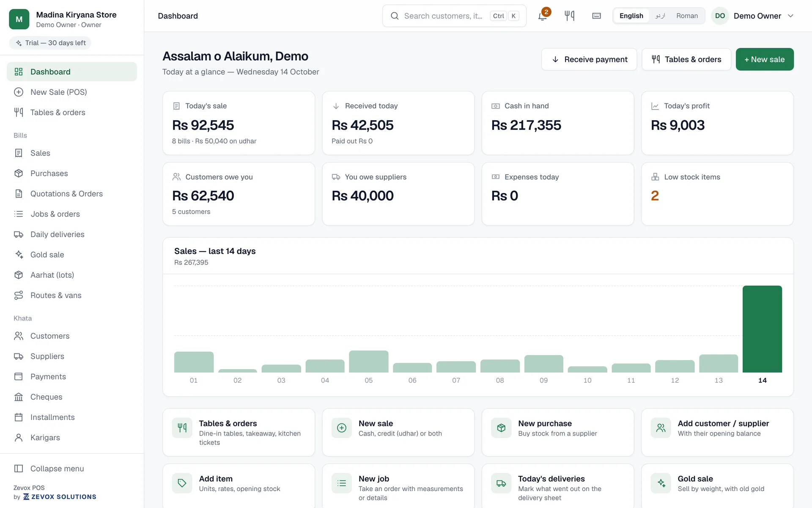Screen dimensions: 812x508
Task: Open the Zevox Solutions link
Action: (x=60, y=497)
